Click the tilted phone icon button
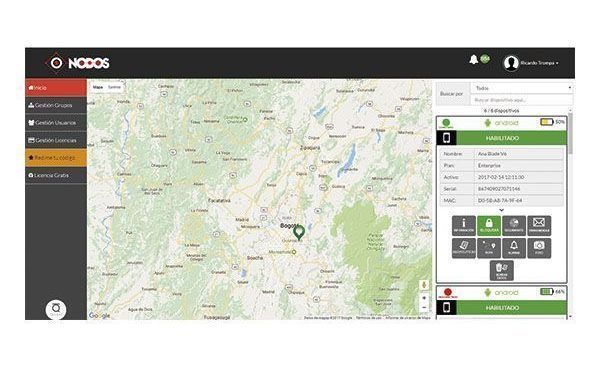The image size is (600, 375). 463,248
